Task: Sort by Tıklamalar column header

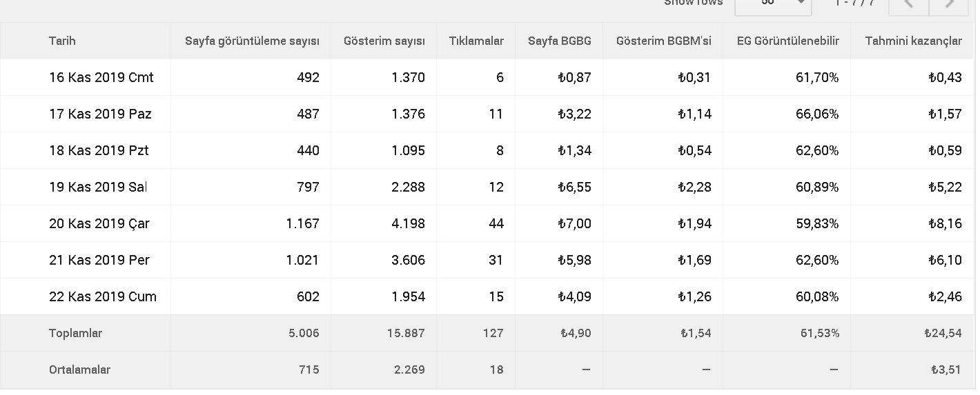Action: click(476, 41)
